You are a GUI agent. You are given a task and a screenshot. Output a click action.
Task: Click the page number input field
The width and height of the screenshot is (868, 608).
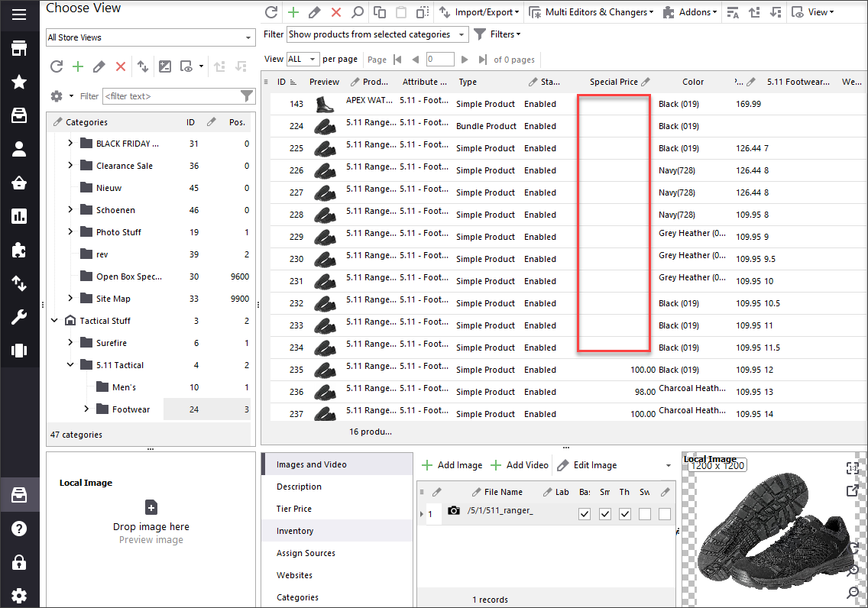click(440, 59)
